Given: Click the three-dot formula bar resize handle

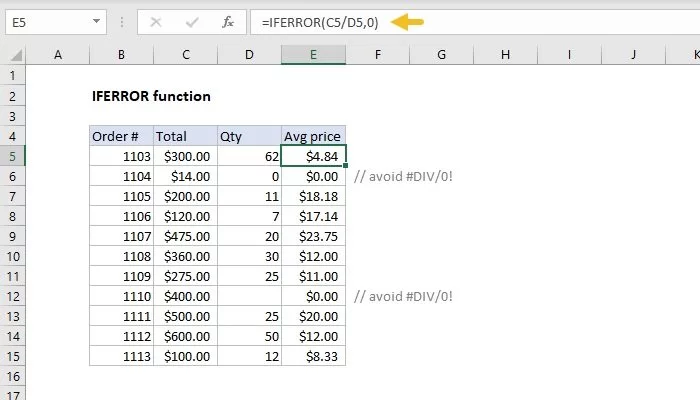Looking at the screenshot, I should [122, 22].
